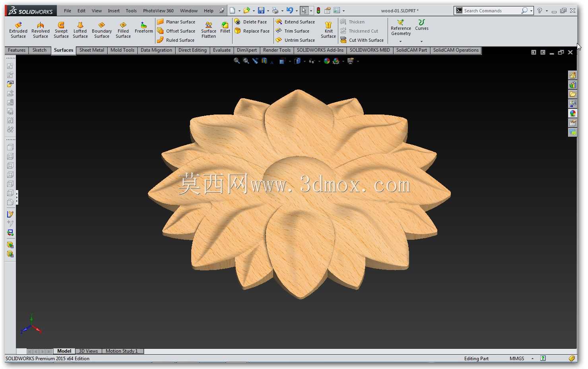Click Planar Surface button
588x369 pixels.
click(x=176, y=22)
